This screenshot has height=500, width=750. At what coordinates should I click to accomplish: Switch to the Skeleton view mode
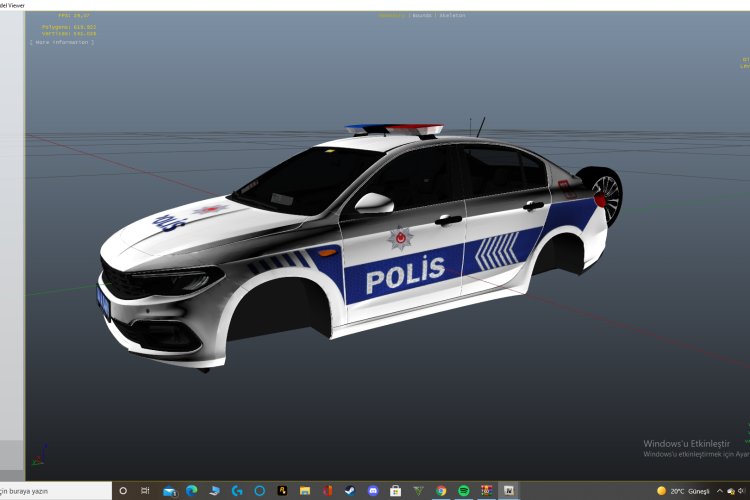(x=452, y=15)
